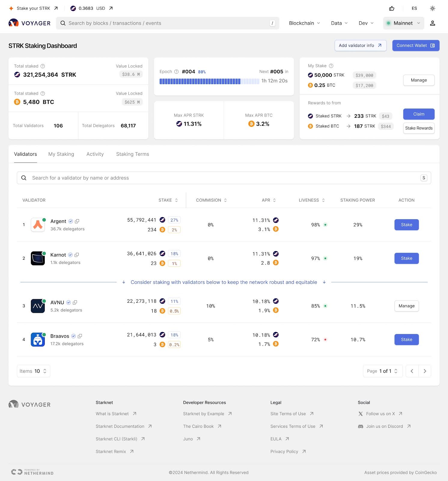Open the Blockchain menu dropdown
Image resolution: width=448 pixels, height=481 pixels.
(x=304, y=23)
